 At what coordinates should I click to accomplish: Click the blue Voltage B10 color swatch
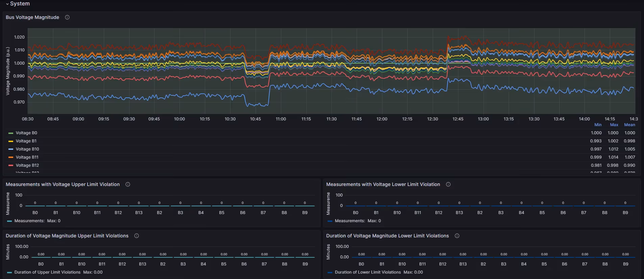click(11, 149)
